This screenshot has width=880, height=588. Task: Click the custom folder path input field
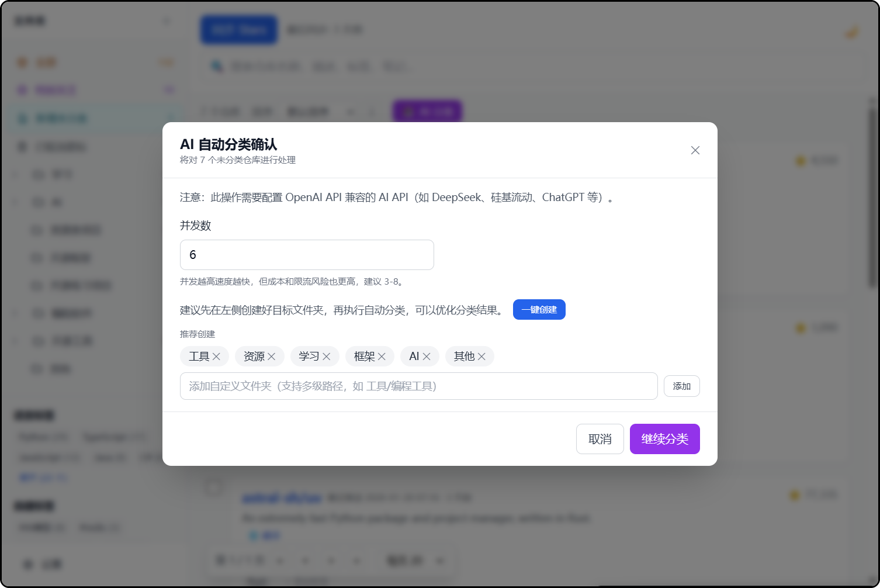418,386
